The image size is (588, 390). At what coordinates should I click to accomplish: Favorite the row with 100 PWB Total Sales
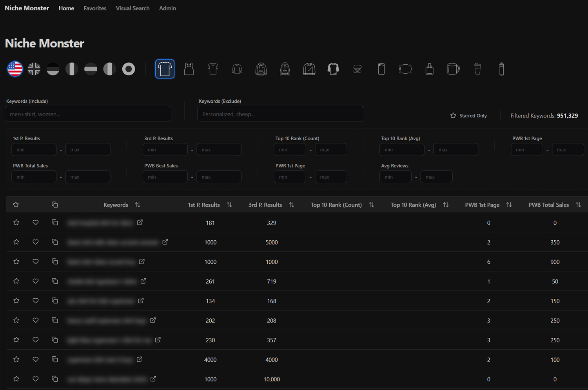click(x=36, y=359)
